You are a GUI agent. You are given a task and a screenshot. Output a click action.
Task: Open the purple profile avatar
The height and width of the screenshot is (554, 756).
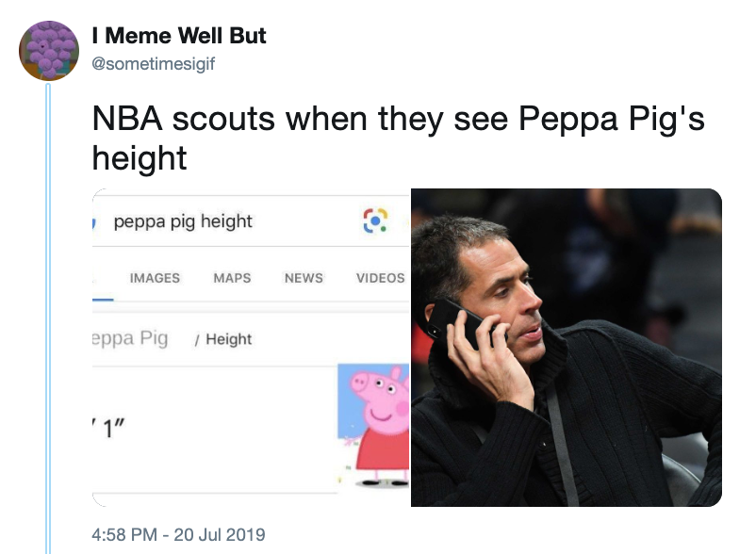click(49, 51)
